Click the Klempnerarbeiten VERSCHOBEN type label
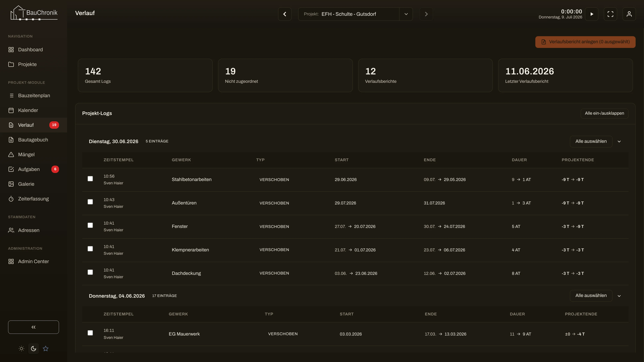Screen dimensions: 644x362 tap(274, 250)
